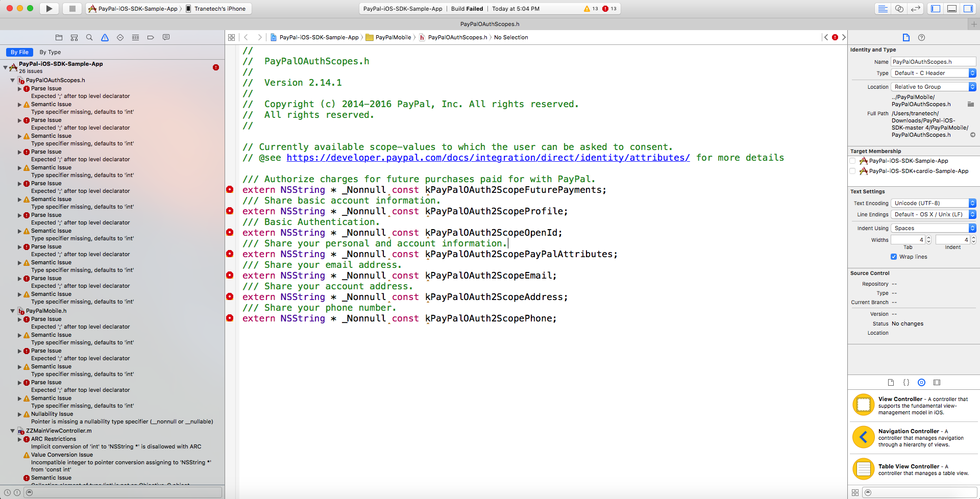Toggle the Wrap lines checkbox
Image resolution: width=980 pixels, height=499 pixels.
coord(894,257)
